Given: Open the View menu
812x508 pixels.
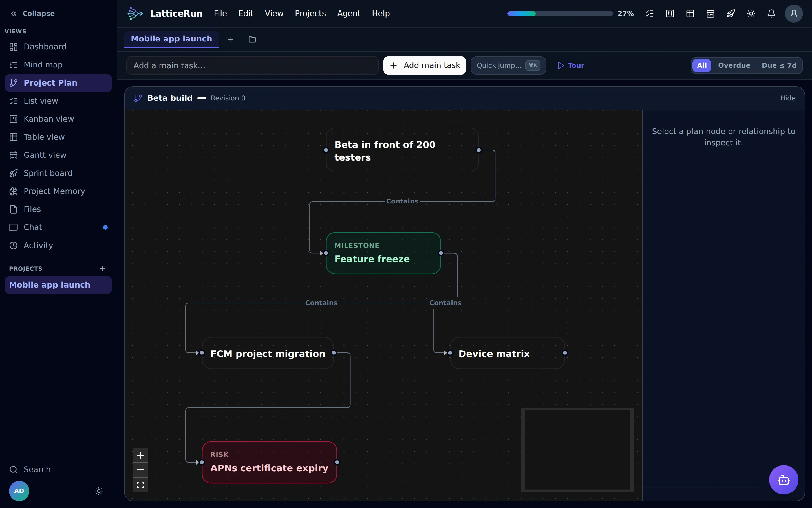Looking at the screenshot, I should pyautogui.click(x=274, y=14).
